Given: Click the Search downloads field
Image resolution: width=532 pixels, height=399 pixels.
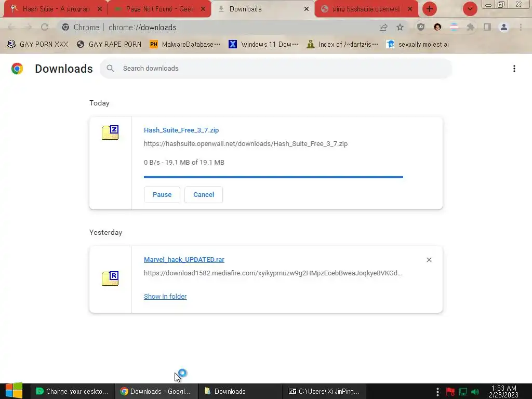Looking at the screenshot, I should (275, 69).
